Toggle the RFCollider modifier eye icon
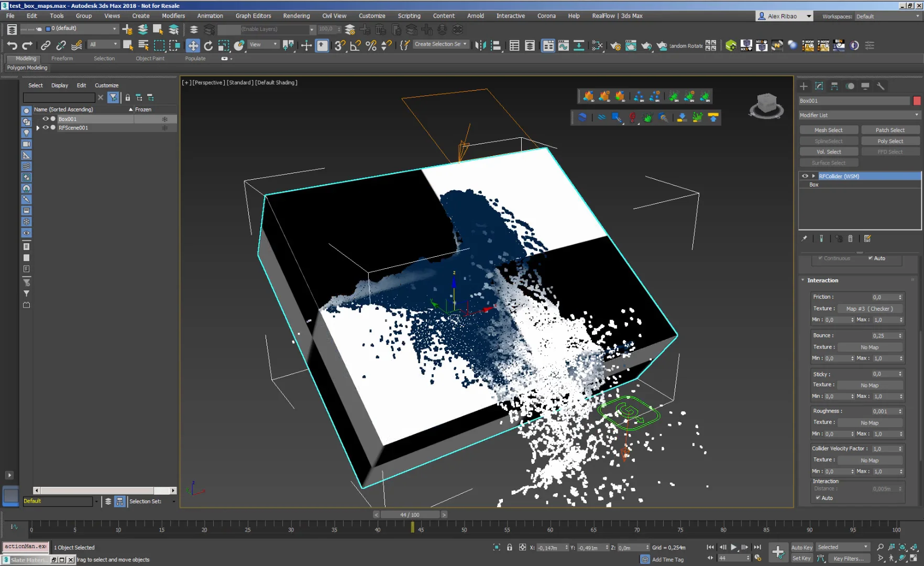The image size is (924, 566). pyautogui.click(x=805, y=176)
